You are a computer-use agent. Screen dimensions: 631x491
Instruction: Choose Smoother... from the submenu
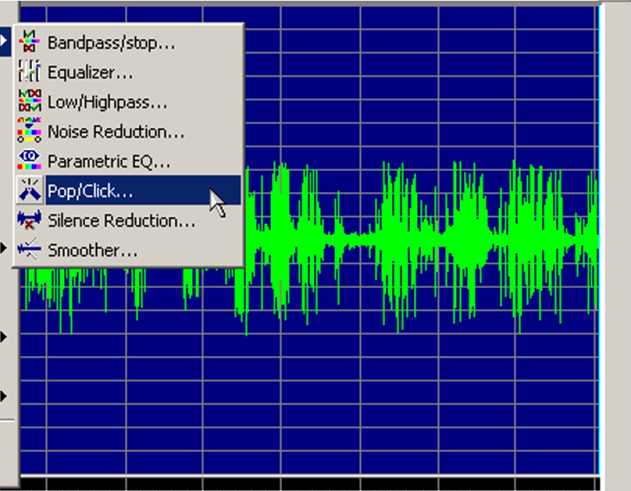(129, 250)
